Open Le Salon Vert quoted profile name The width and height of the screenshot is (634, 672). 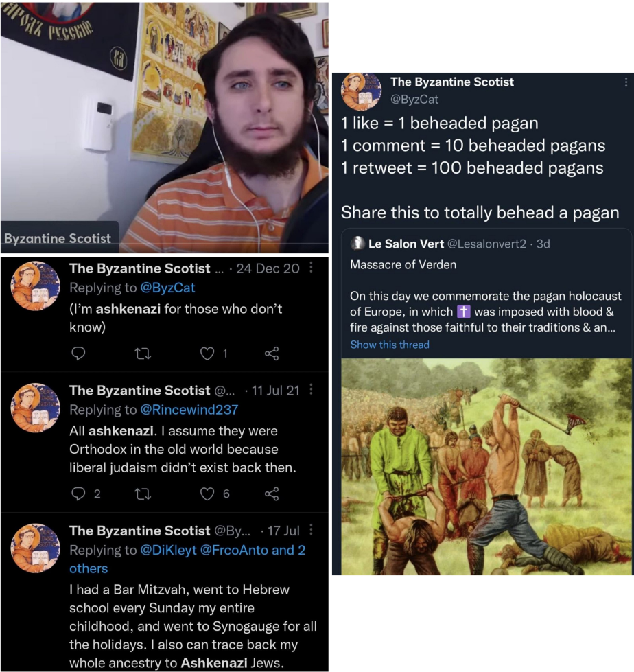click(406, 244)
